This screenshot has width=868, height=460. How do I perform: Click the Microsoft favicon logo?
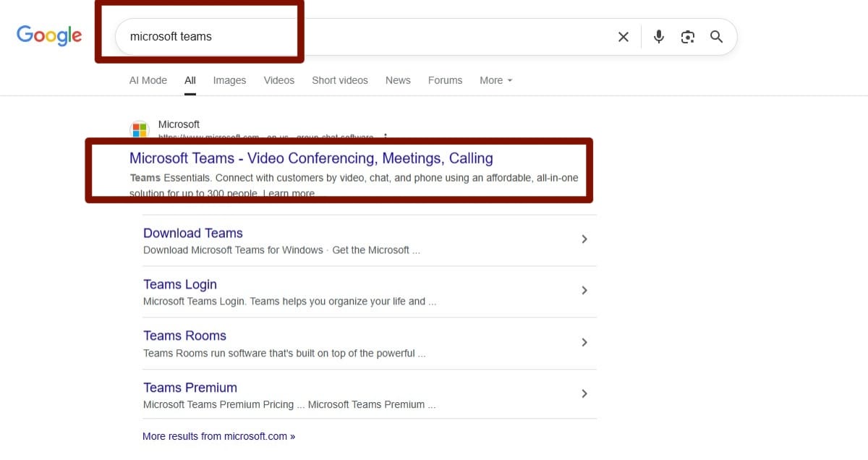139,129
